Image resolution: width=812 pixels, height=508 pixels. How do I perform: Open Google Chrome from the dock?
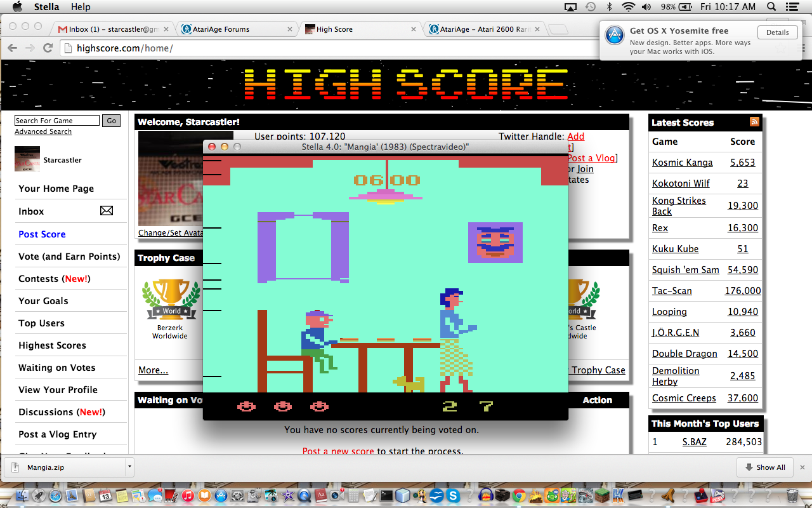coord(519,495)
